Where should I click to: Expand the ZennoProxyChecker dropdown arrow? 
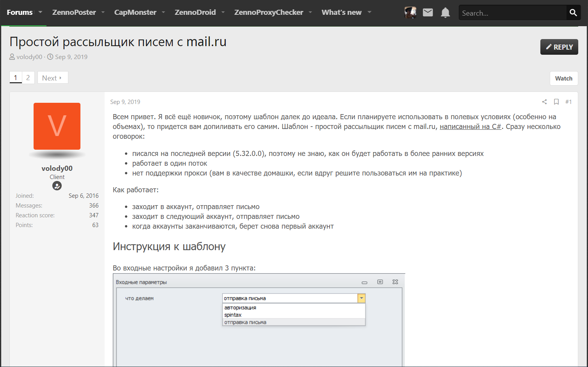pyautogui.click(x=310, y=12)
